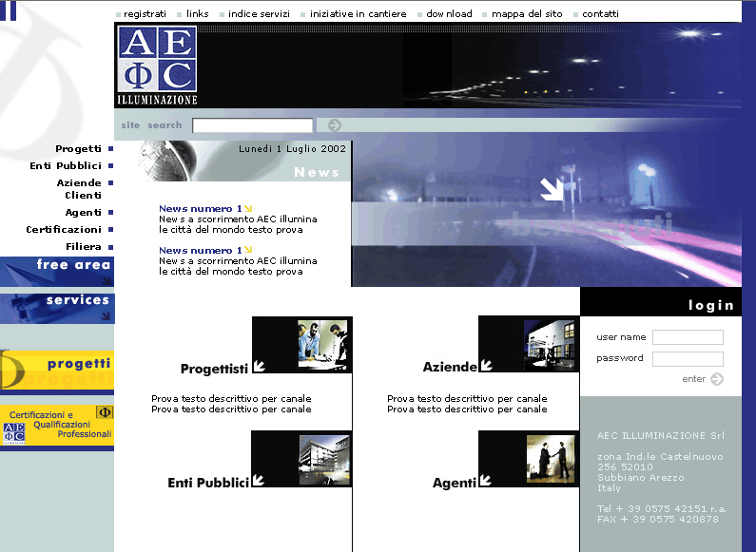Click the blue square bullet beside Certificazioni
The image size is (756, 552).
[x=111, y=229]
